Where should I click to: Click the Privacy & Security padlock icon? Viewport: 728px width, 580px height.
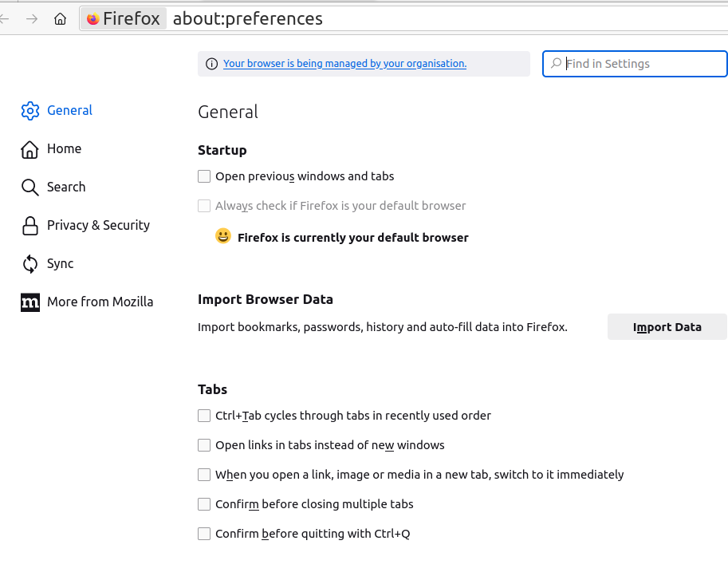point(30,226)
